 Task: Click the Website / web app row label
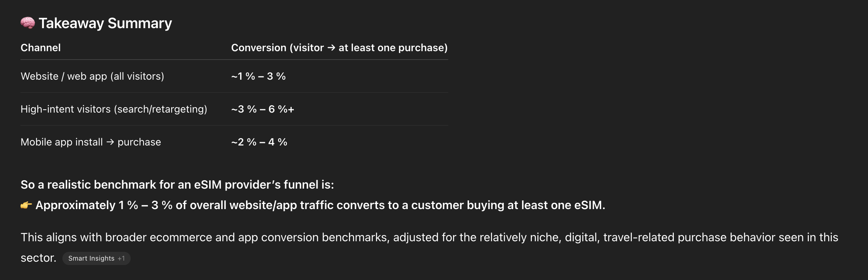click(92, 76)
